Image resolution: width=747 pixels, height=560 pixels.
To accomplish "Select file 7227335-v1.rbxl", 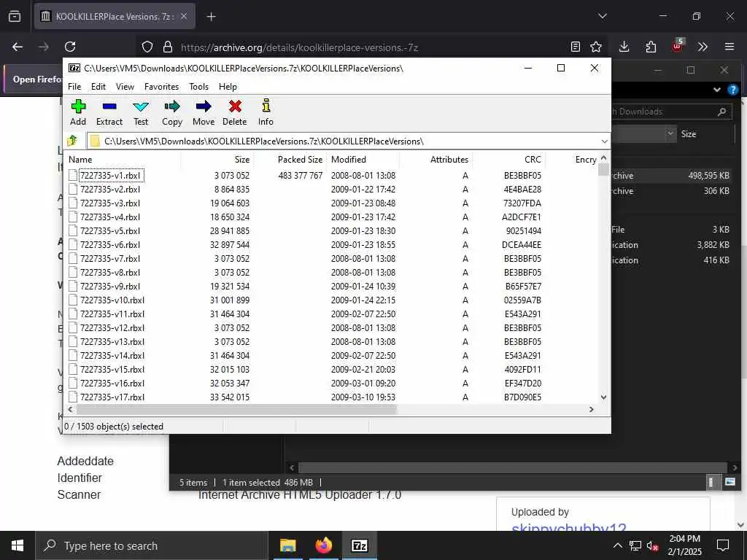I will tap(110, 175).
